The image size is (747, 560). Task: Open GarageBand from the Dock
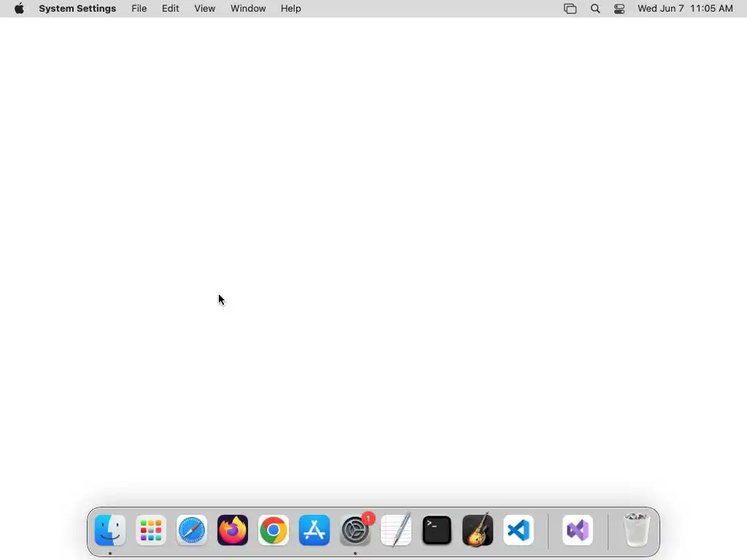(x=478, y=530)
